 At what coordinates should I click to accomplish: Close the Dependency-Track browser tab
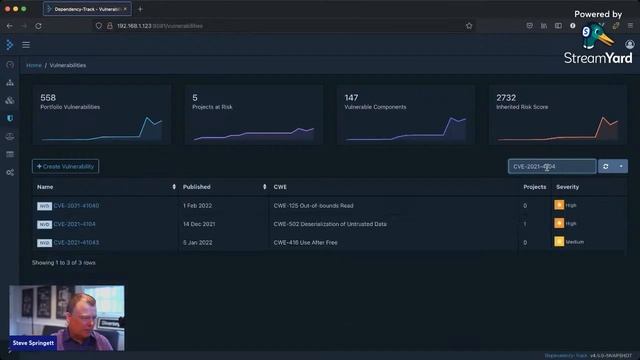point(125,9)
